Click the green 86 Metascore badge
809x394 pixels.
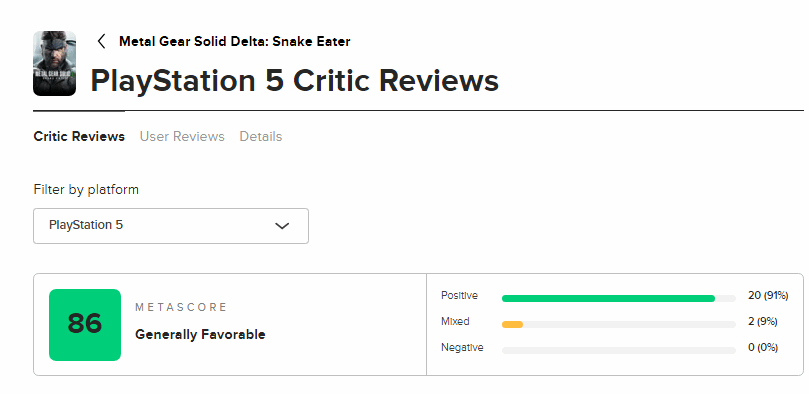coord(85,325)
